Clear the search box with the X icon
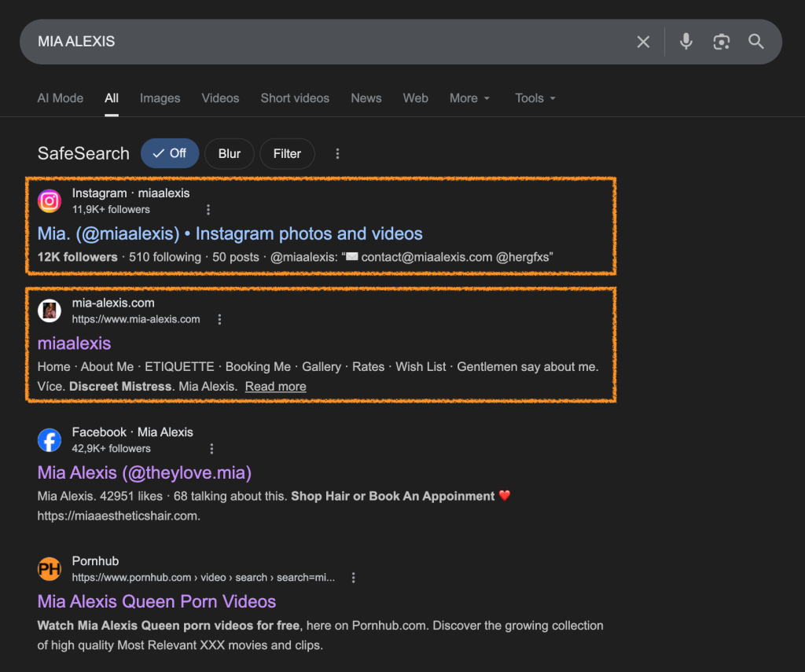 point(643,42)
